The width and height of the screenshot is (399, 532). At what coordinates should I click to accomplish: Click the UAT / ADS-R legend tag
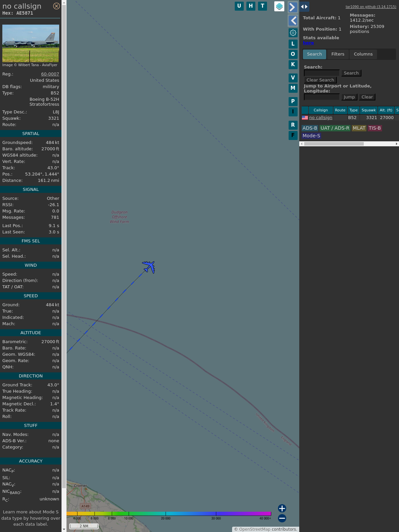335,128
